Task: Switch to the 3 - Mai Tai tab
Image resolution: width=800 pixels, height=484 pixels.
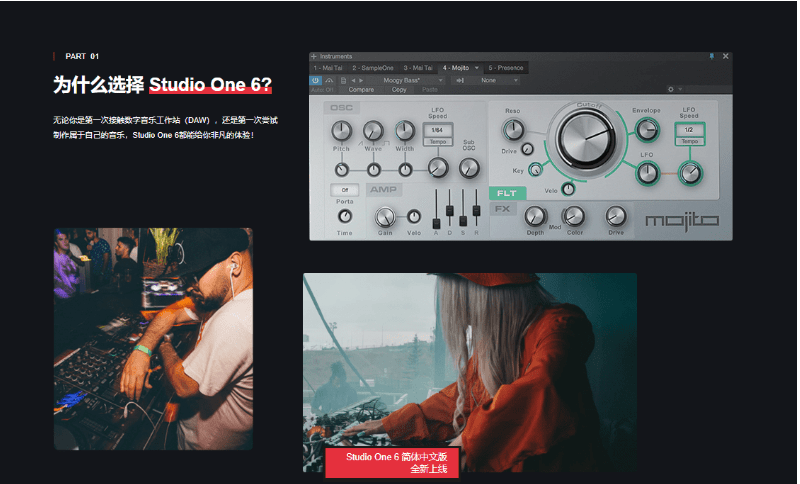Action: tap(418, 68)
